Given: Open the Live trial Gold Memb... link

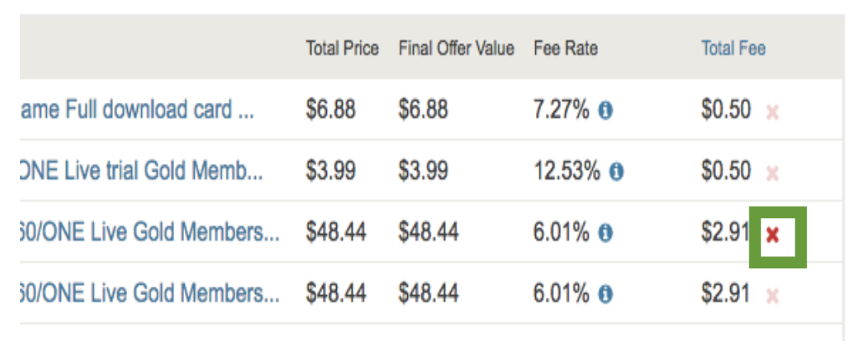Looking at the screenshot, I should click(x=141, y=170).
